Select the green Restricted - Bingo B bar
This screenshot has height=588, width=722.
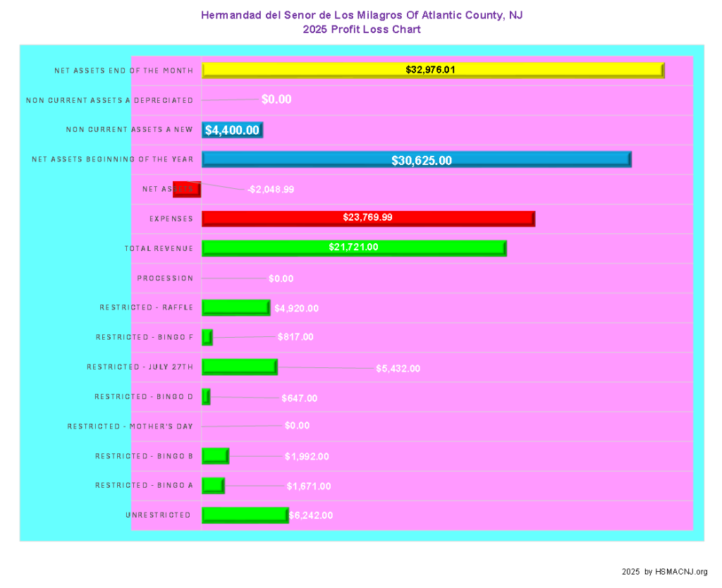[215, 455]
